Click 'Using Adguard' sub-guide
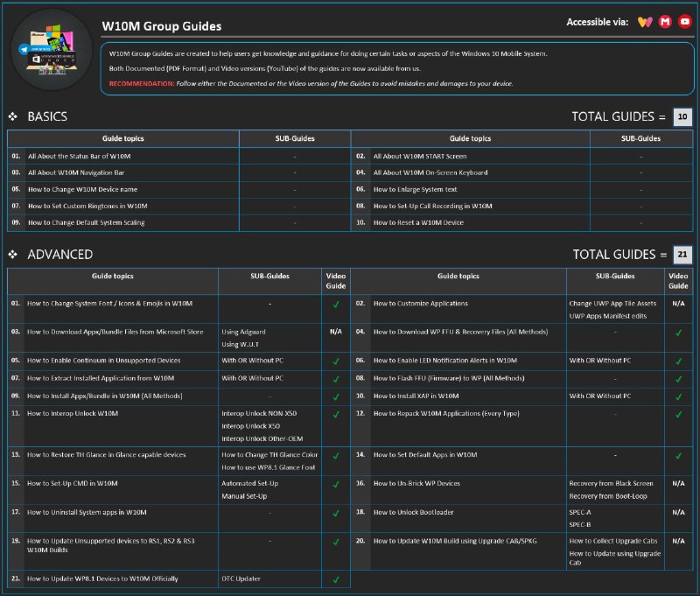Screen dimensions: 700x596 point(243,333)
